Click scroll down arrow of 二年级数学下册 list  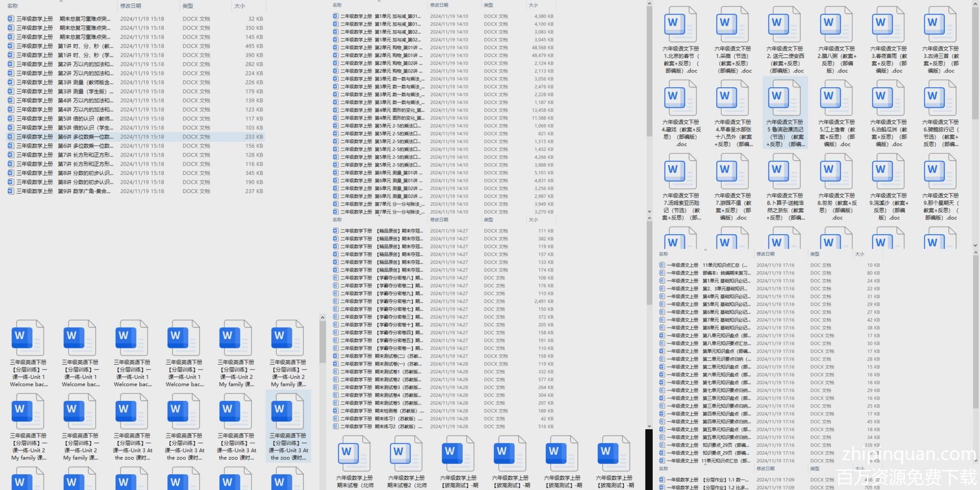pyautogui.click(x=649, y=426)
